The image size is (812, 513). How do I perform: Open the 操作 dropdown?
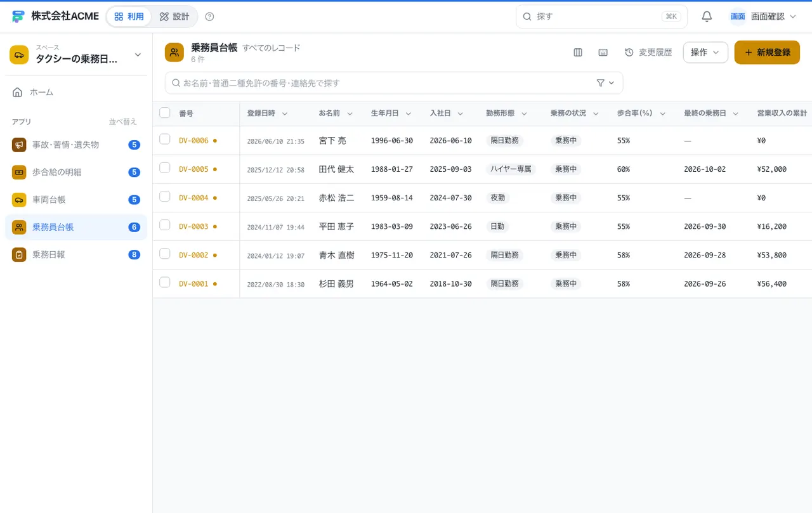(705, 53)
